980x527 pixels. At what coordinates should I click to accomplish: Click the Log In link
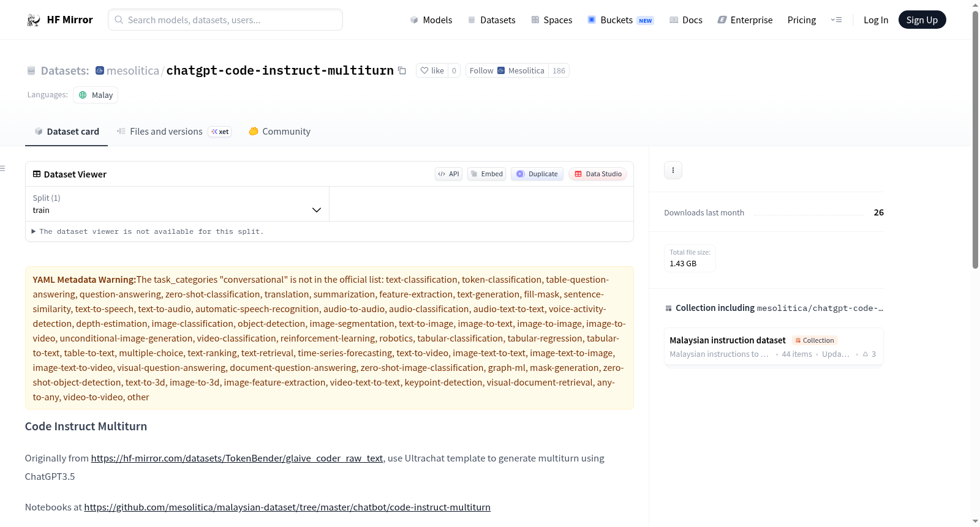pyautogui.click(x=876, y=20)
